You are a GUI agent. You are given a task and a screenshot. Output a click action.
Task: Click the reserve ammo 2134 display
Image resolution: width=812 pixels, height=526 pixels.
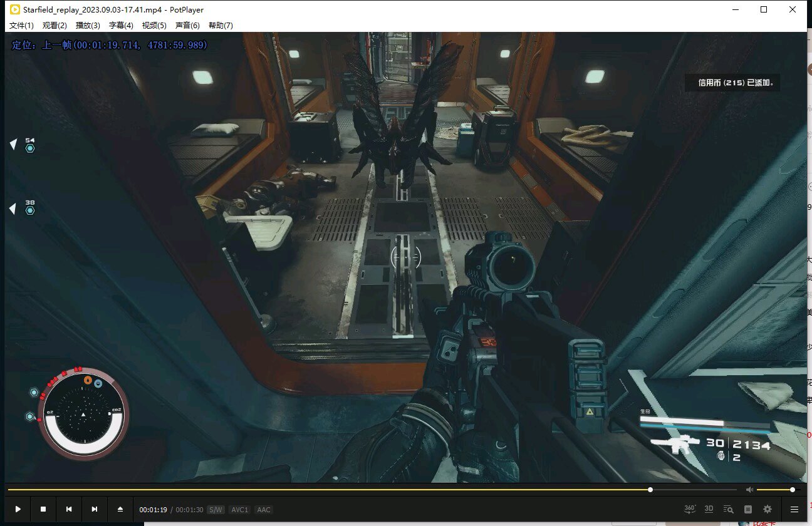click(x=752, y=445)
